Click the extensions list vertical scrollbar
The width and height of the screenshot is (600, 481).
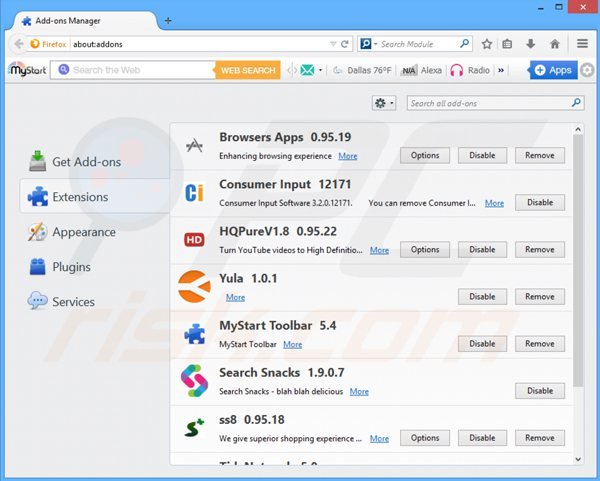click(x=578, y=260)
